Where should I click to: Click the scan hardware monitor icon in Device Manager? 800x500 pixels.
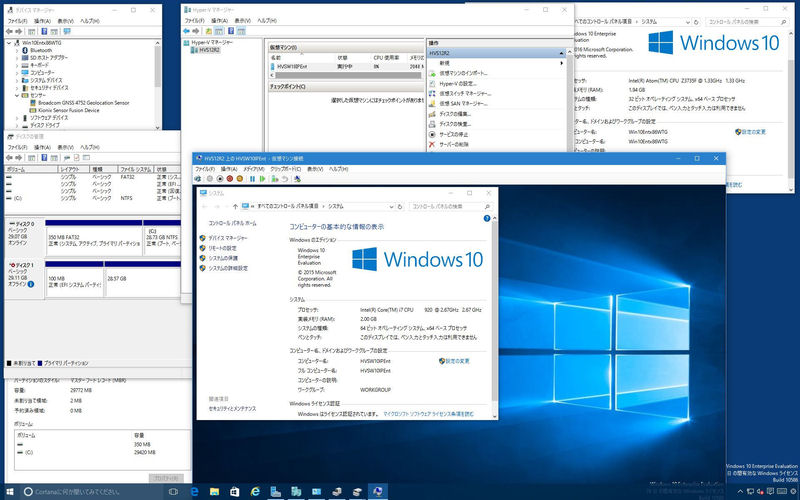(66, 32)
